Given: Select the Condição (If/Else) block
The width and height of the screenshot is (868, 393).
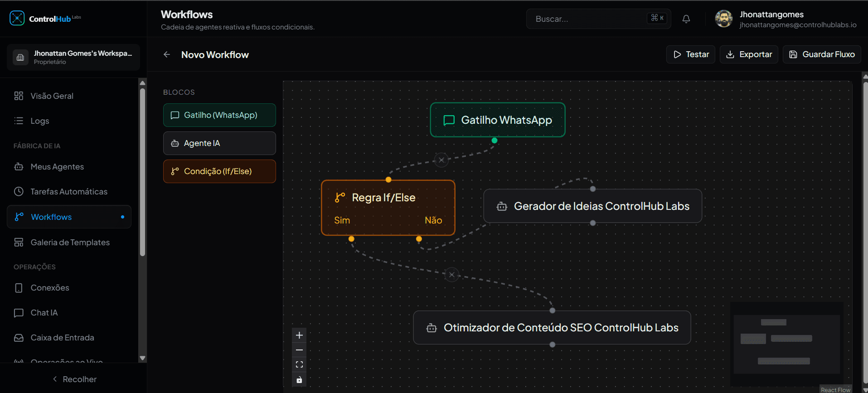Looking at the screenshot, I should click(x=219, y=171).
